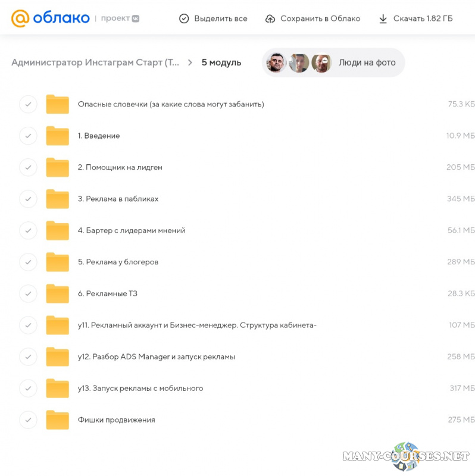
Task: Open y12. Разбор ADS Manager folder name
Action: click(156, 356)
